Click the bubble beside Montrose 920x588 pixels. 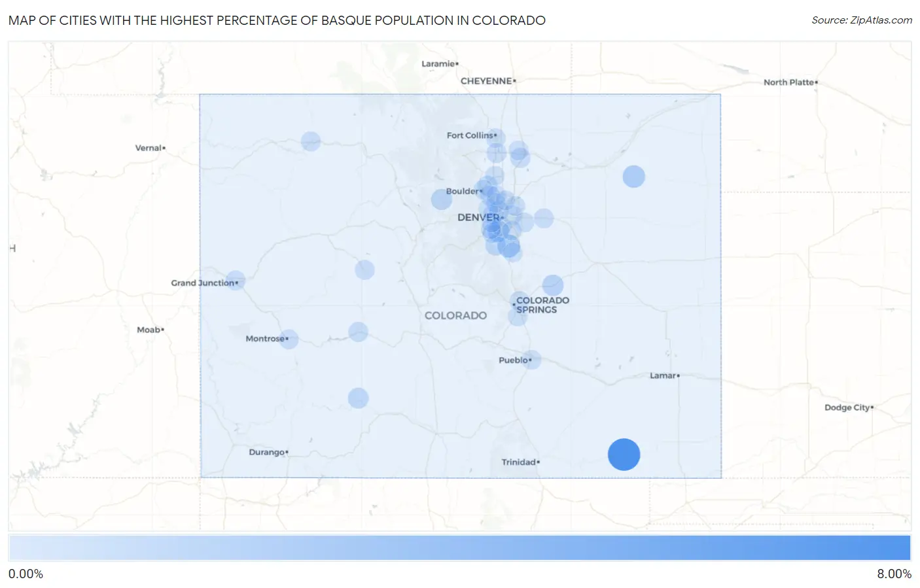tap(289, 339)
